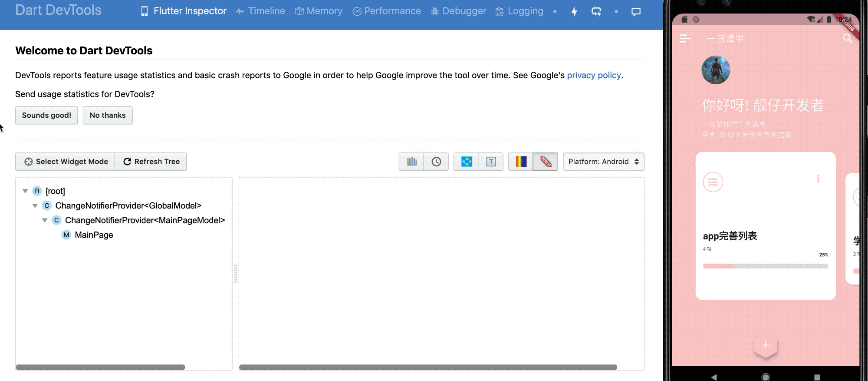
Task: Click the widget tree horizontal scrollbar
Action: [x=100, y=368]
